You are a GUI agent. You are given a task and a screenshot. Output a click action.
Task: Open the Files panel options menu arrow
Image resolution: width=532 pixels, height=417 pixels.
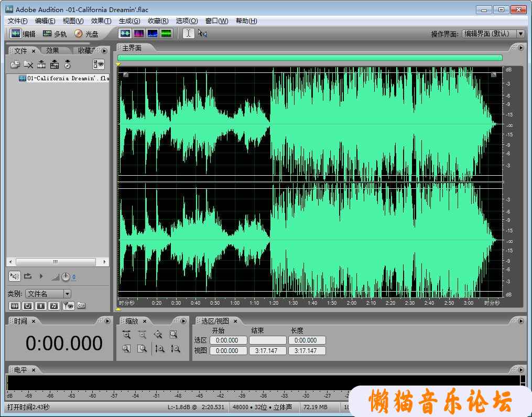tap(104, 51)
